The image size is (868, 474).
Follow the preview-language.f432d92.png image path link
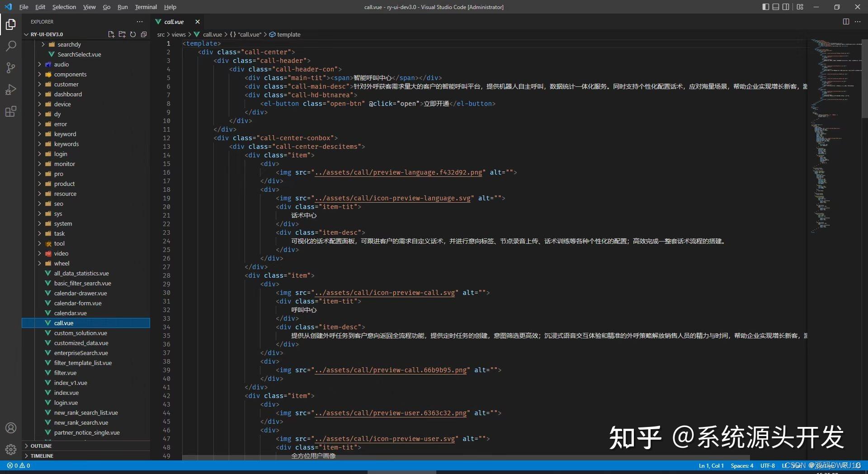pos(398,172)
